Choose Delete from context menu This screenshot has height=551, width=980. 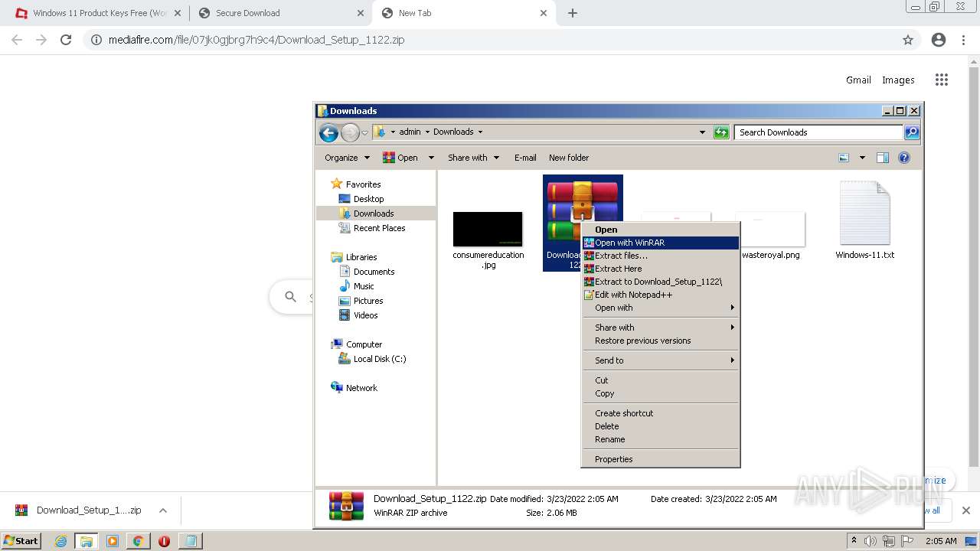[661, 426]
